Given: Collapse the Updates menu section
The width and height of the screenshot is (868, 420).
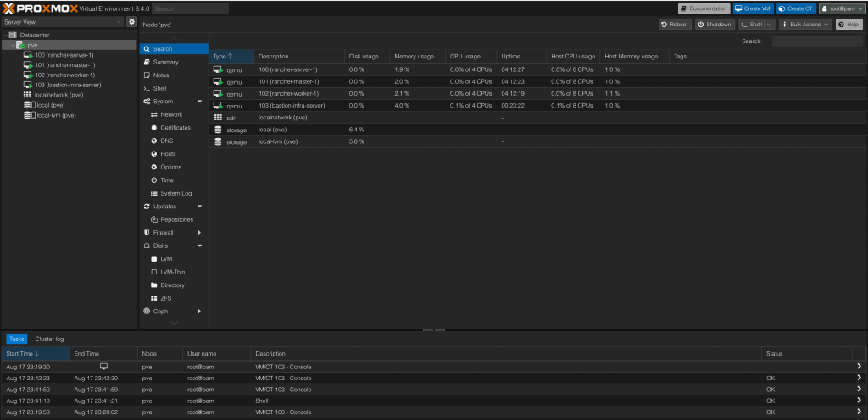Looking at the screenshot, I should pyautogui.click(x=200, y=207).
